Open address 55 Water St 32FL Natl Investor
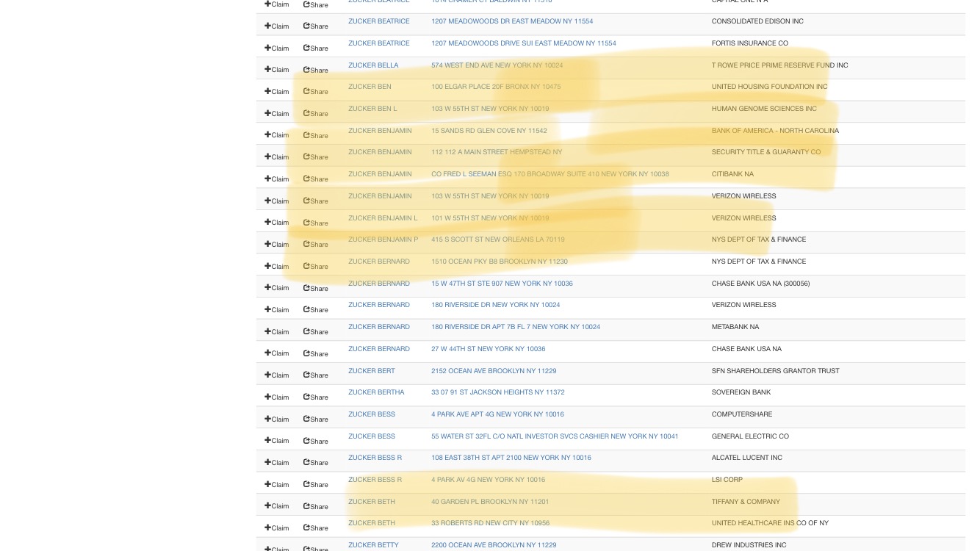The image size is (980, 551). pyautogui.click(x=555, y=436)
